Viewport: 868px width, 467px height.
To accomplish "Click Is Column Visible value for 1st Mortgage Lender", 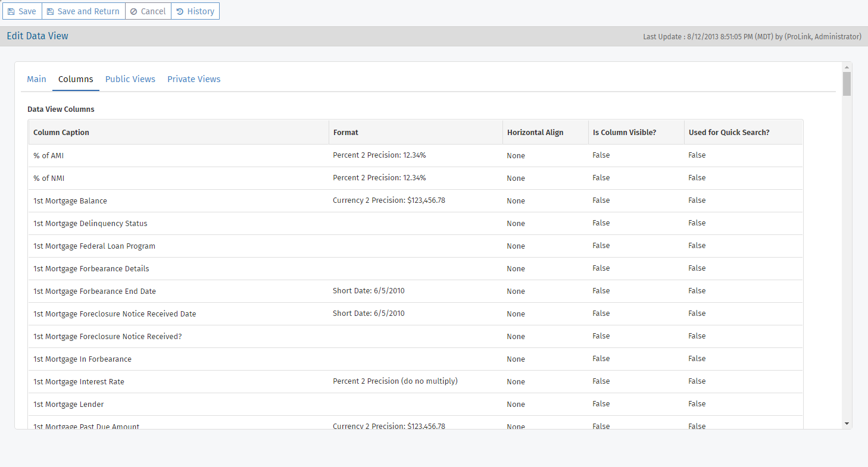I will [601, 404].
